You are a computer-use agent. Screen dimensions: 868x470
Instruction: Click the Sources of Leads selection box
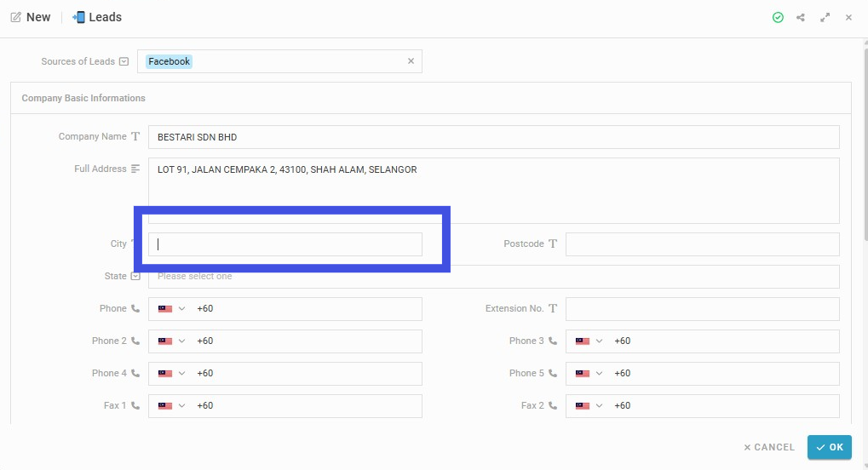[x=279, y=61]
